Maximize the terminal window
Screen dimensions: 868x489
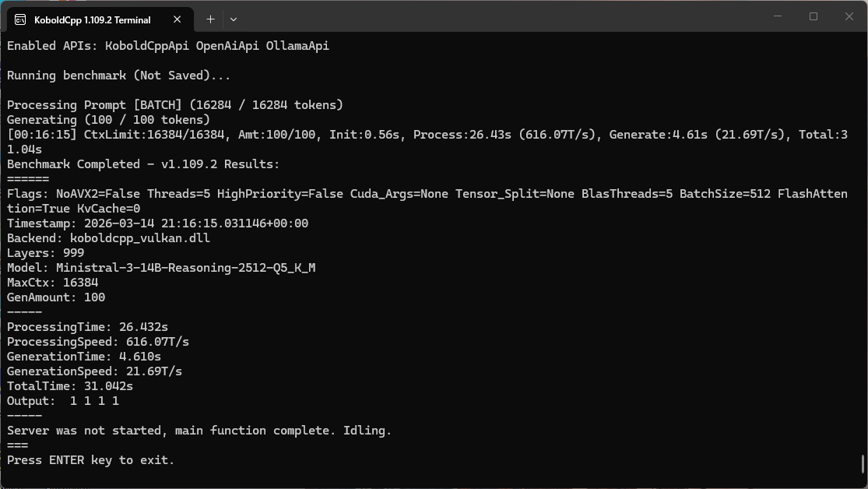(814, 16)
